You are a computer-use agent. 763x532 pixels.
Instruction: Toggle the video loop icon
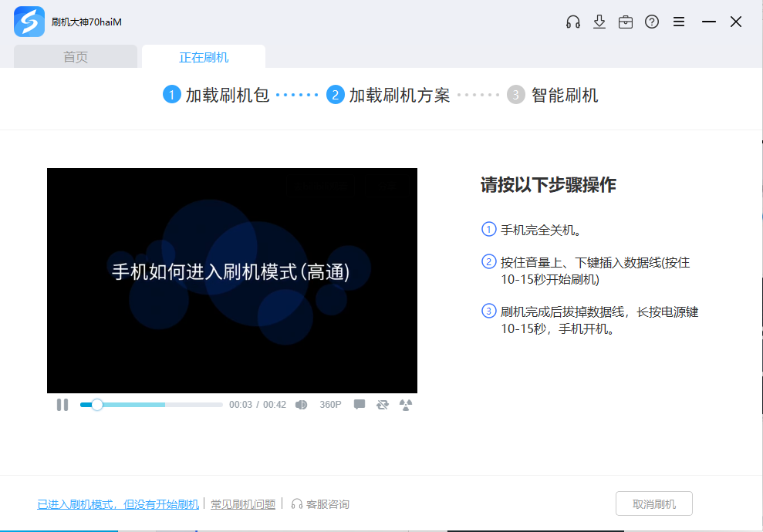tap(383, 405)
